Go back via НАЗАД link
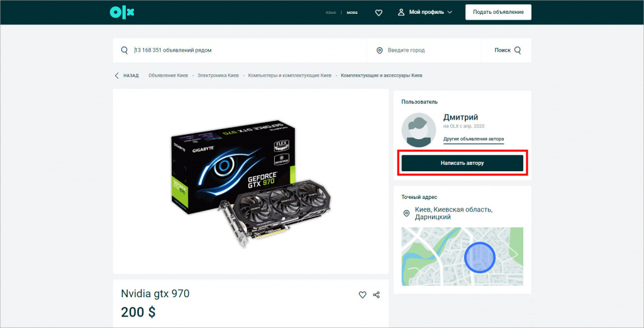The height and width of the screenshot is (328, 644). [x=126, y=76]
